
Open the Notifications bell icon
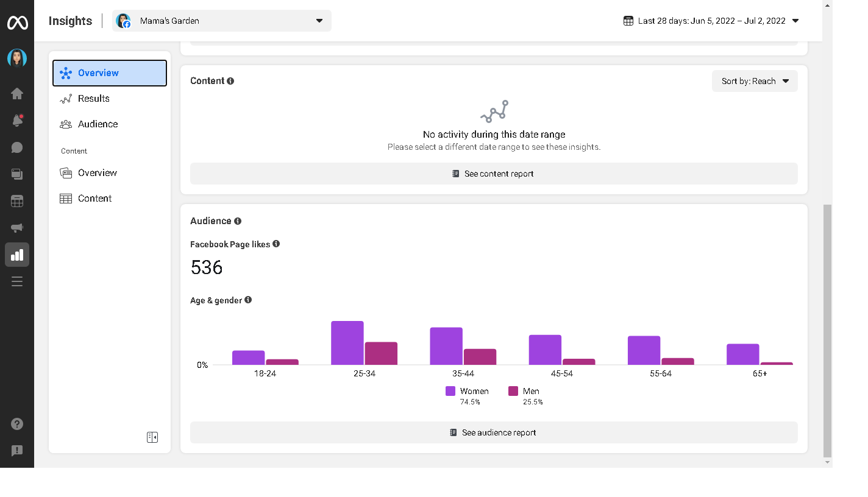pyautogui.click(x=17, y=121)
